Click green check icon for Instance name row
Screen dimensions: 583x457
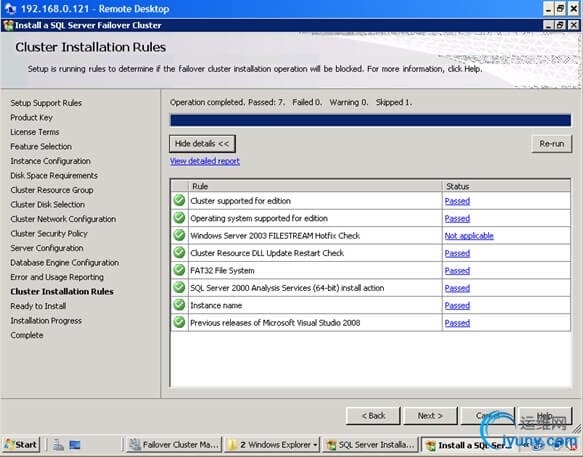coord(179,305)
